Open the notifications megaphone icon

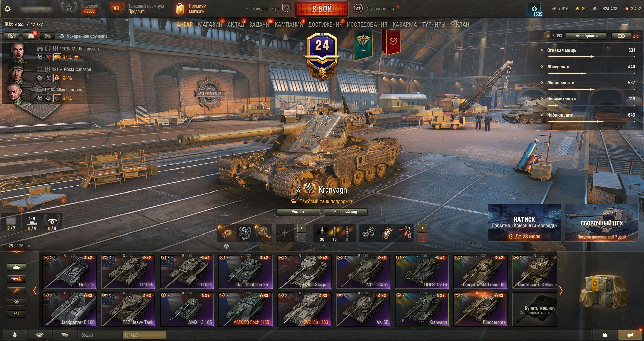(x=630, y=335)
